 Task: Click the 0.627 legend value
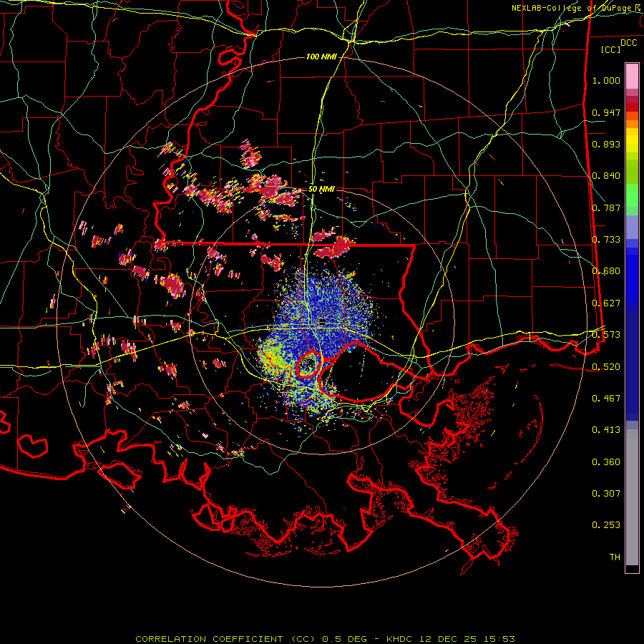(606, 303)
